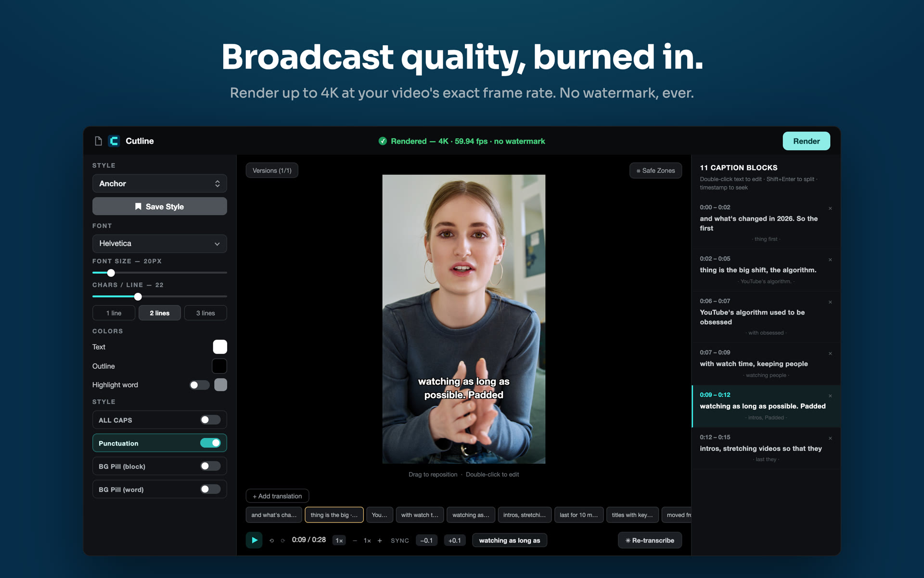Select the 3 lines option
This screenshot has width=924, height=578.
pos(205,313)
